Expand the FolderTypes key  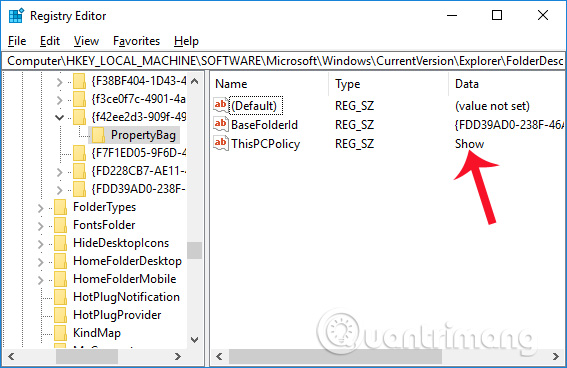(40, 208)
